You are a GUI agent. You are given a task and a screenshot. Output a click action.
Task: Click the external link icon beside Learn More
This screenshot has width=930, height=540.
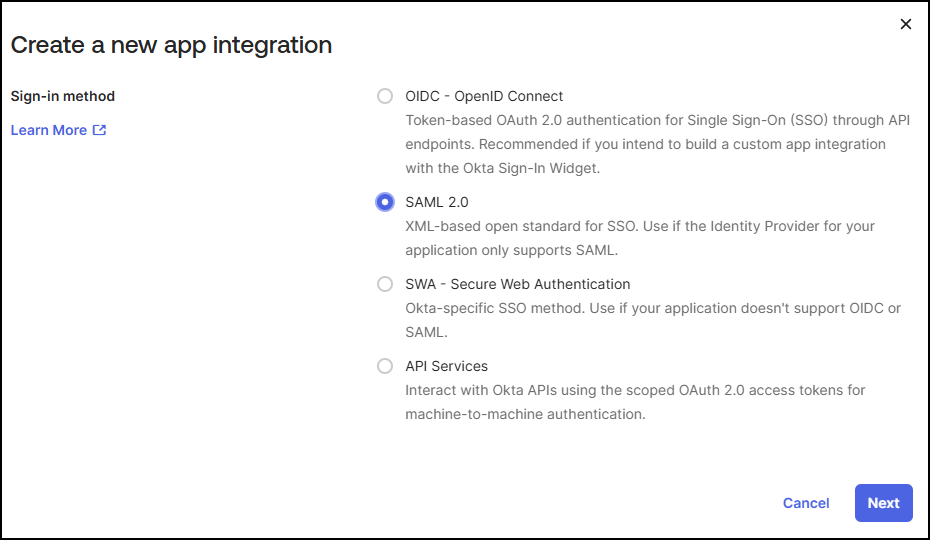coord(99,130)
